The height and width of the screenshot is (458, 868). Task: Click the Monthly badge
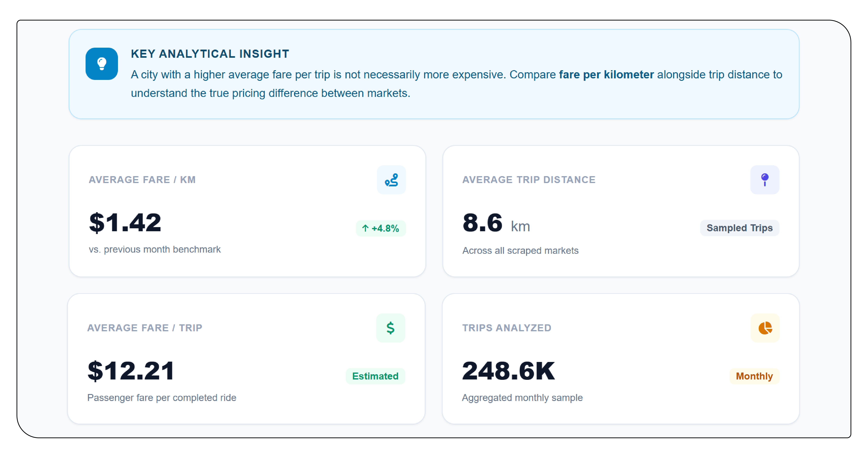(754, 376)
